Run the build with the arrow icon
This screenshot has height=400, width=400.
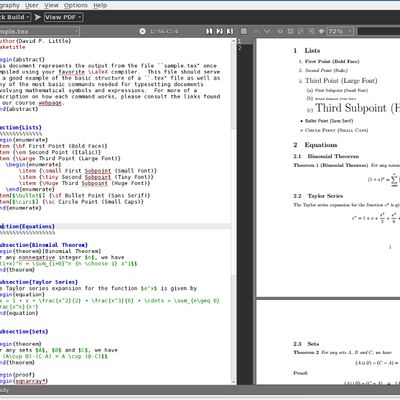[x=38, y=17]
